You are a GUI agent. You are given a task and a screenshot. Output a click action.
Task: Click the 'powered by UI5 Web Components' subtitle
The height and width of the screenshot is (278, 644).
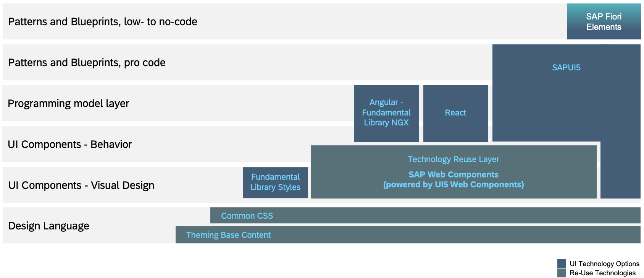453,185
